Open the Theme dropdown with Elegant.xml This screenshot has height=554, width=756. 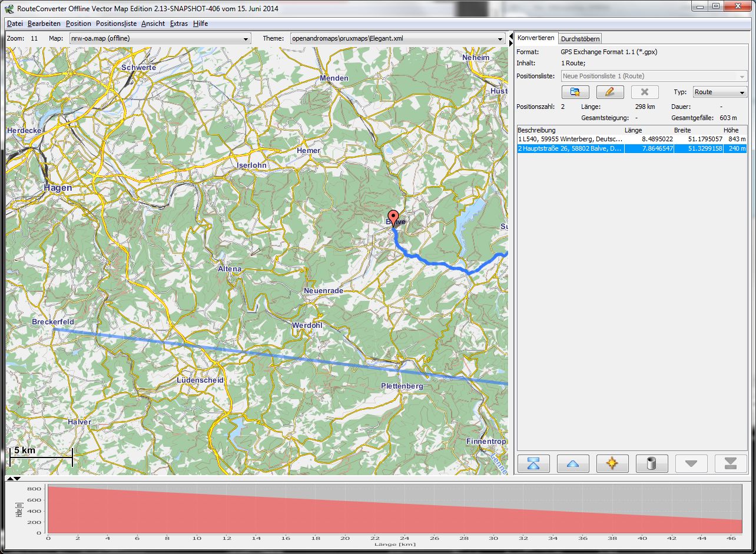click(x=396, y=38)
